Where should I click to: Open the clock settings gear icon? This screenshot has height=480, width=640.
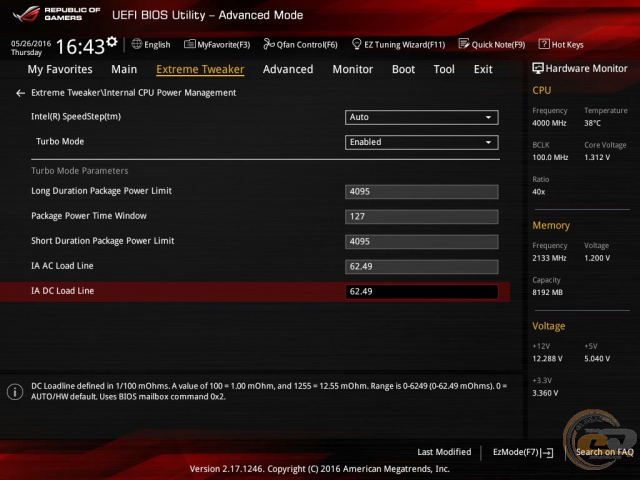tap(112, 42)
